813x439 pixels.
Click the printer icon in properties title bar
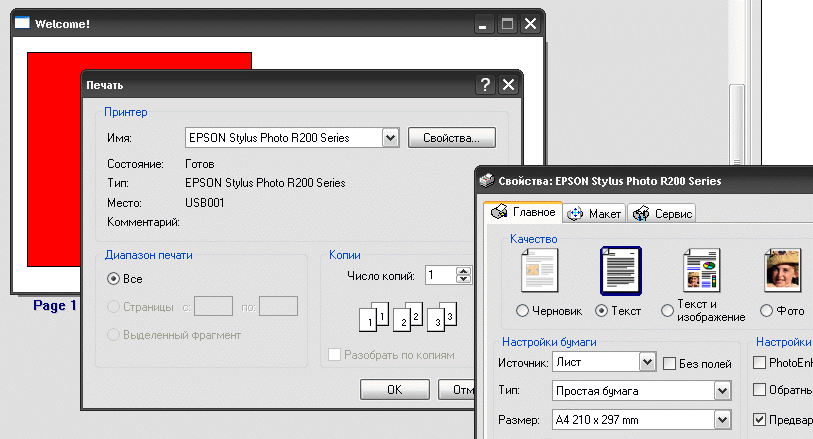tap(487, 180)
